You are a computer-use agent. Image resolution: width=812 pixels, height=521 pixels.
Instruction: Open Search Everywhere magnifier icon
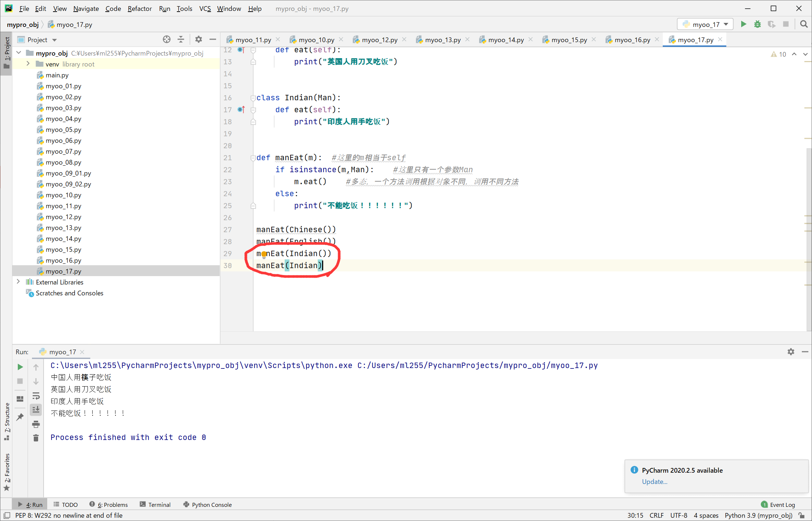point(804,24)
